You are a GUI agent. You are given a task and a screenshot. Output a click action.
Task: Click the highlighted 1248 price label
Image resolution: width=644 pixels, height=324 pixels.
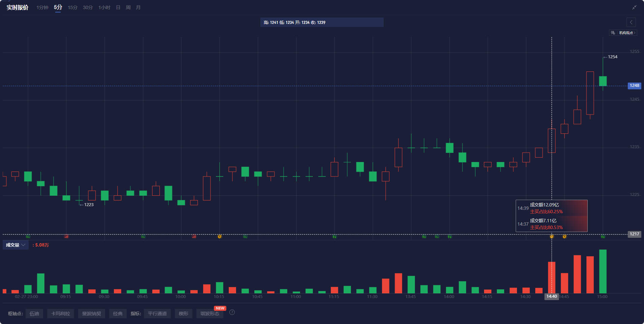click(x=634, y=86)
